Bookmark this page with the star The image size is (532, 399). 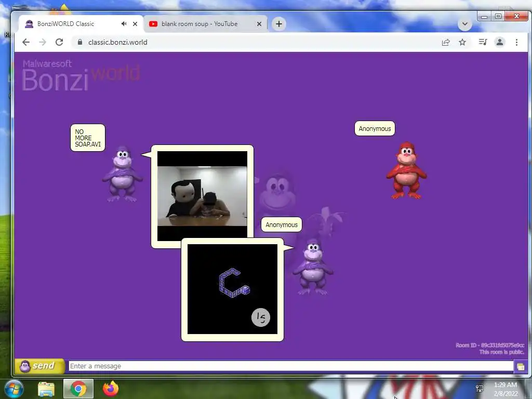pos(462,42)
